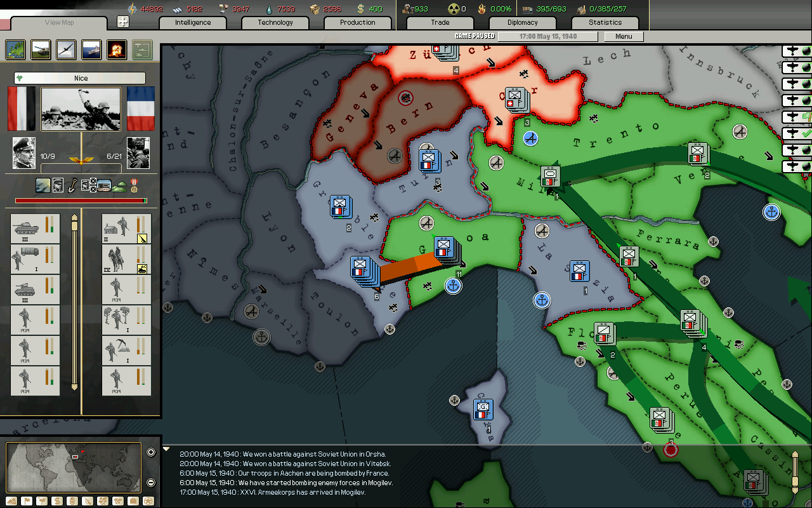Click the Genoa naval base anchor icon
Viewport: 812px width, 508px height.
(x=453, y=286)
